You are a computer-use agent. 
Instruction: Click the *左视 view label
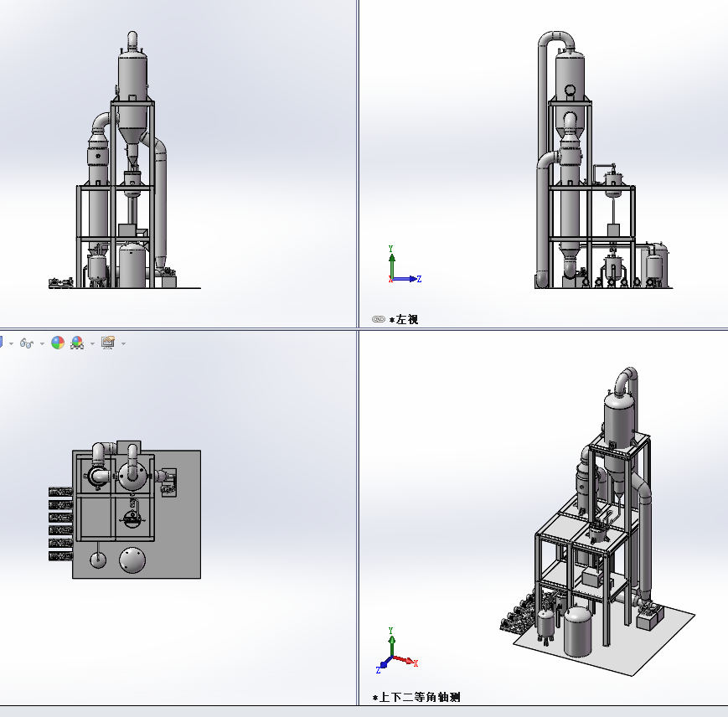tap(404, 319)
